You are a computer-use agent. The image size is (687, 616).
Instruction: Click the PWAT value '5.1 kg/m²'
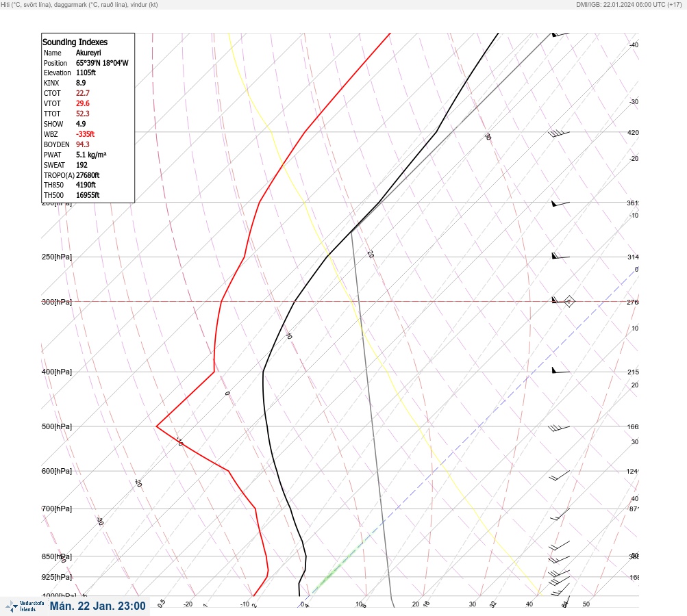[91, 155]
